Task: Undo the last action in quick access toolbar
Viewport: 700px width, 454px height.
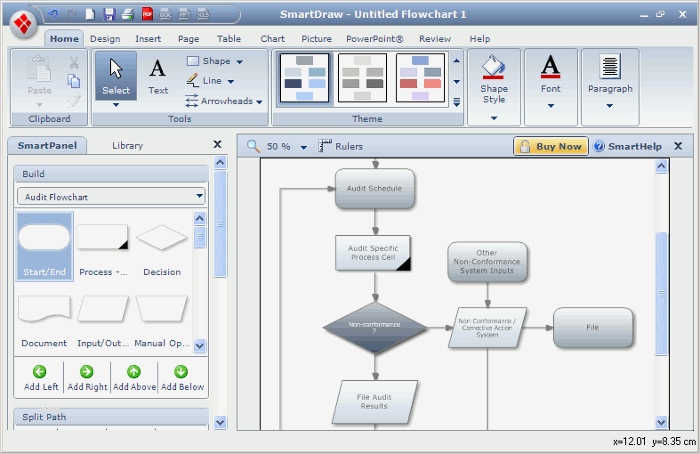Action: [53, 14]
